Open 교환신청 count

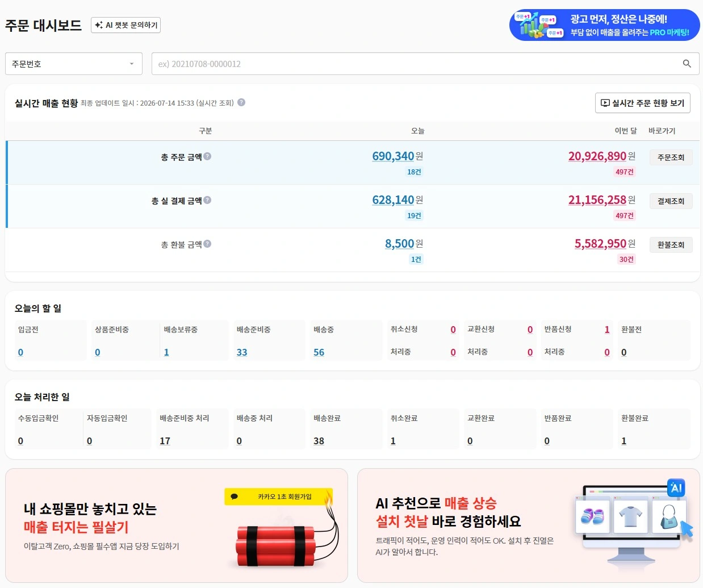pos(530,330)
